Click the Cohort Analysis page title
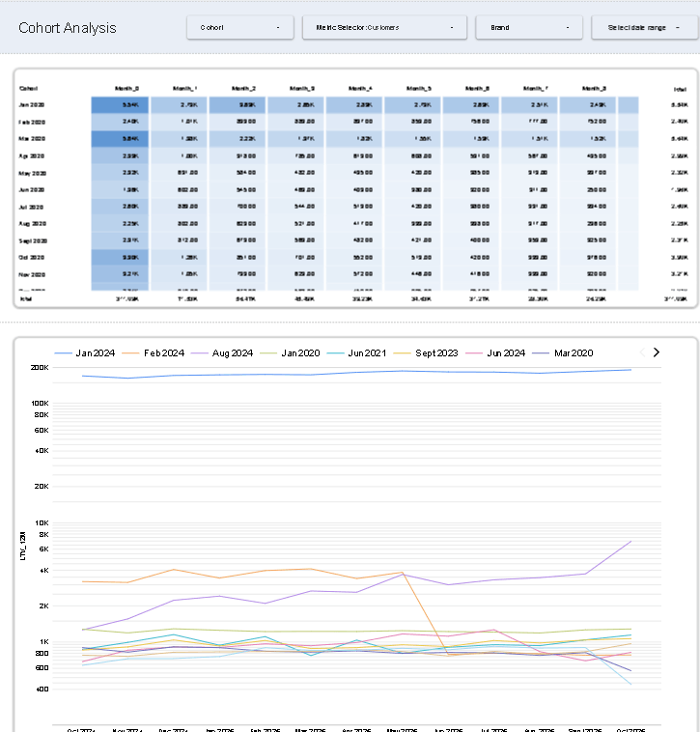 pos(68,28)
